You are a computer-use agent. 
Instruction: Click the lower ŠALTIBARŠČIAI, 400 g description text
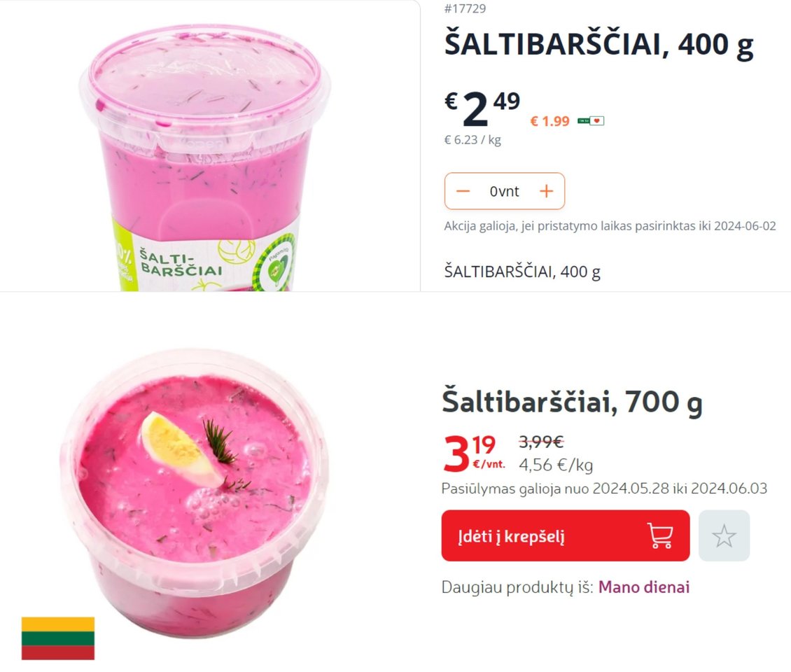[x=522, y=272]
